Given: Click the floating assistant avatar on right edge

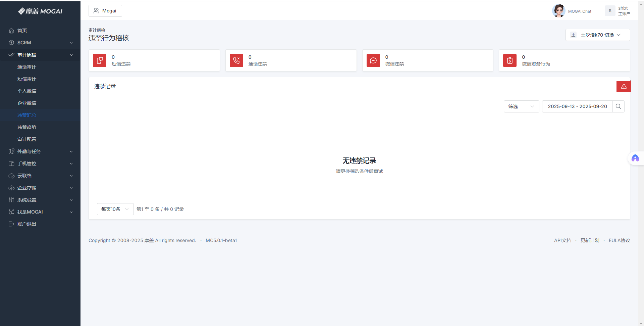Looking at the screenshot, I should [636, 158].
